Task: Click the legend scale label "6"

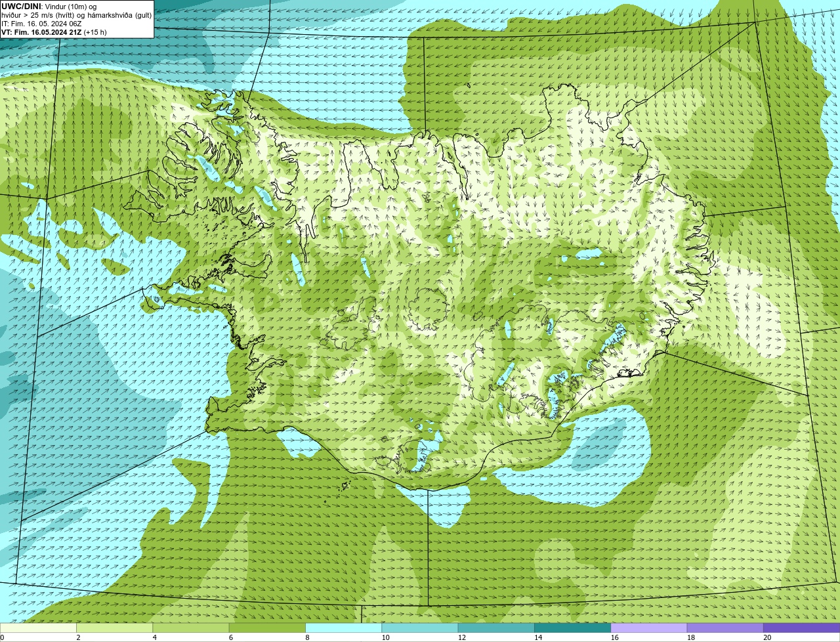Action: [231, 637]
